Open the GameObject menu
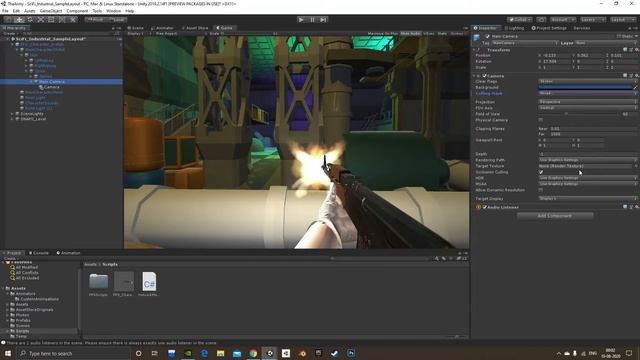Screen dimensions: 640x360 tap(51, 11)
